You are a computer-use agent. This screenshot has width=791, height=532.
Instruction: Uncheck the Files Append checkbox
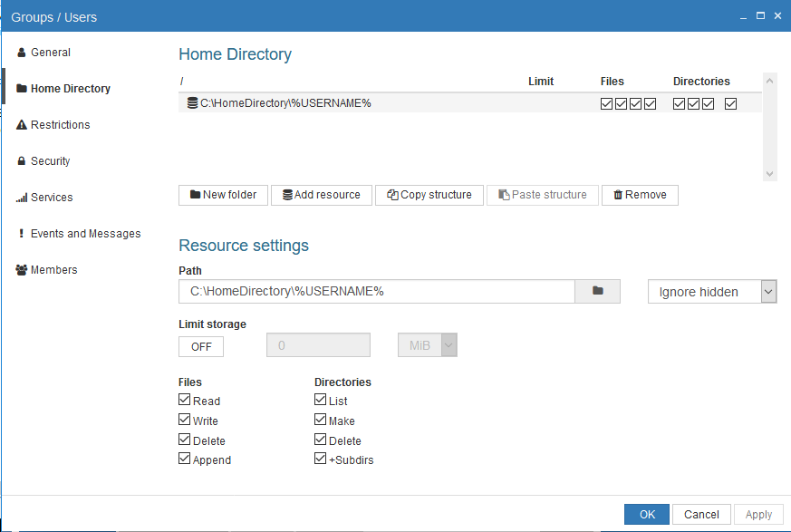tap(185, 459)
